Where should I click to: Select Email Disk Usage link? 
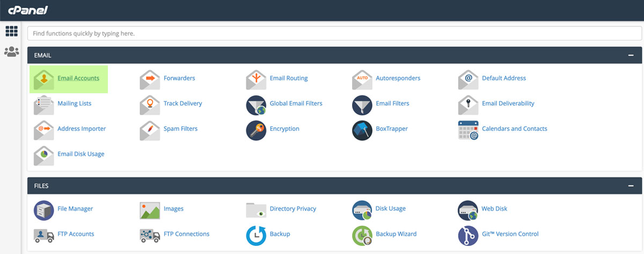tap(81, 154)
